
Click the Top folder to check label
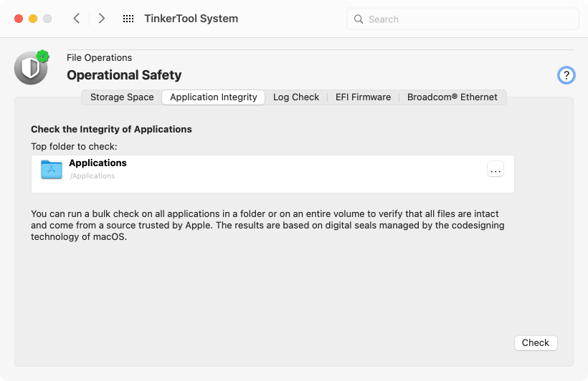point(74,147)
